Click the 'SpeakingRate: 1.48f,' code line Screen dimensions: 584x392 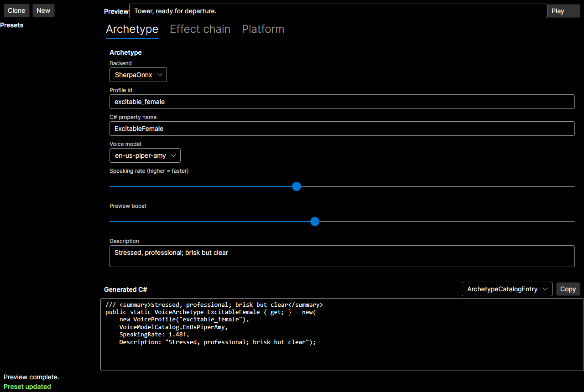[x=154, y=334]
